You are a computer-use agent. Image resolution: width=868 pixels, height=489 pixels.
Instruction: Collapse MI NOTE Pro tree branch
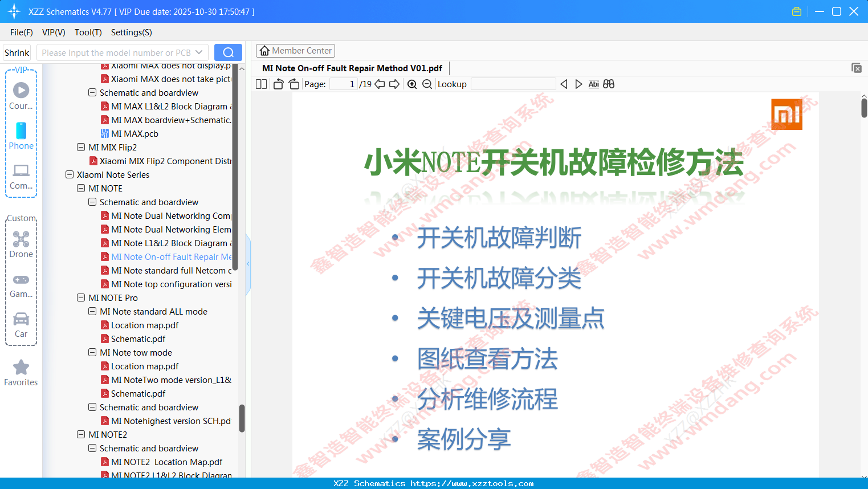80,298
